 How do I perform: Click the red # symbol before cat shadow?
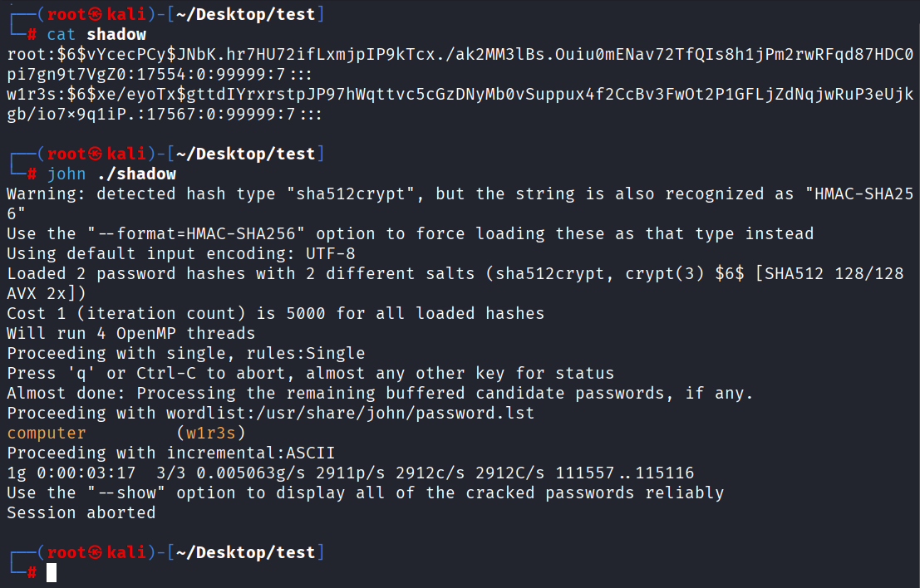point(32,34)
